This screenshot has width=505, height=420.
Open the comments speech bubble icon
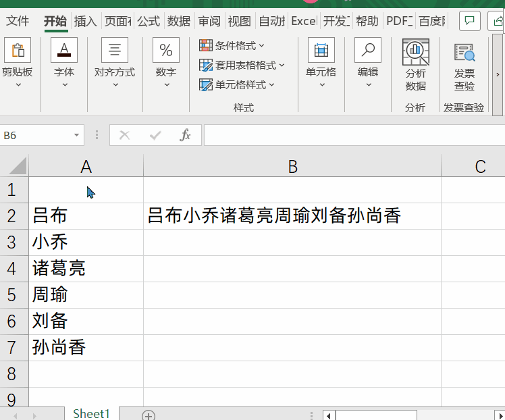(470, 21)
